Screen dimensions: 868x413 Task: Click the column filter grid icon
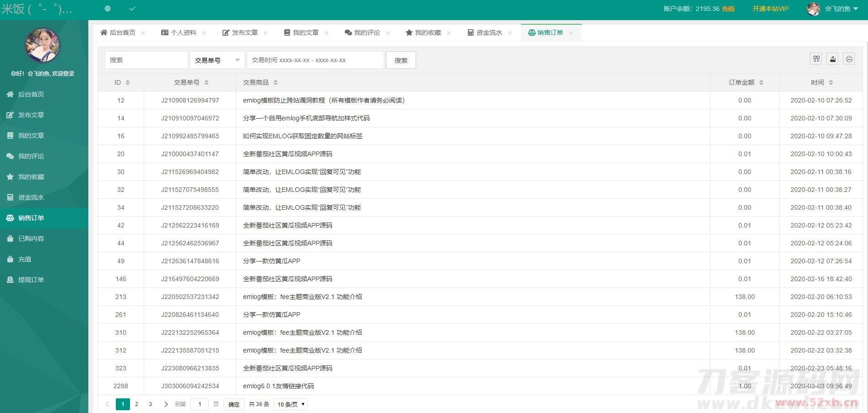[816, 59]
